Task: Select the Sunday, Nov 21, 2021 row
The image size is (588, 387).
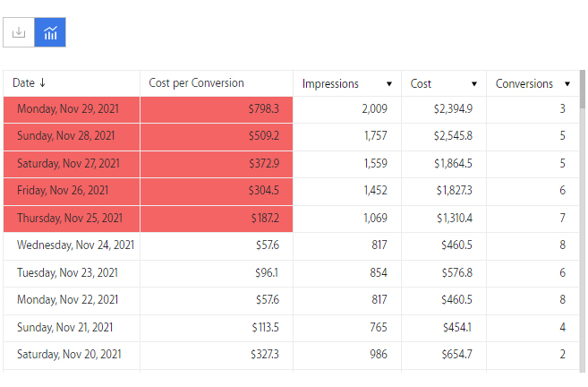Action: pos(292,328)
